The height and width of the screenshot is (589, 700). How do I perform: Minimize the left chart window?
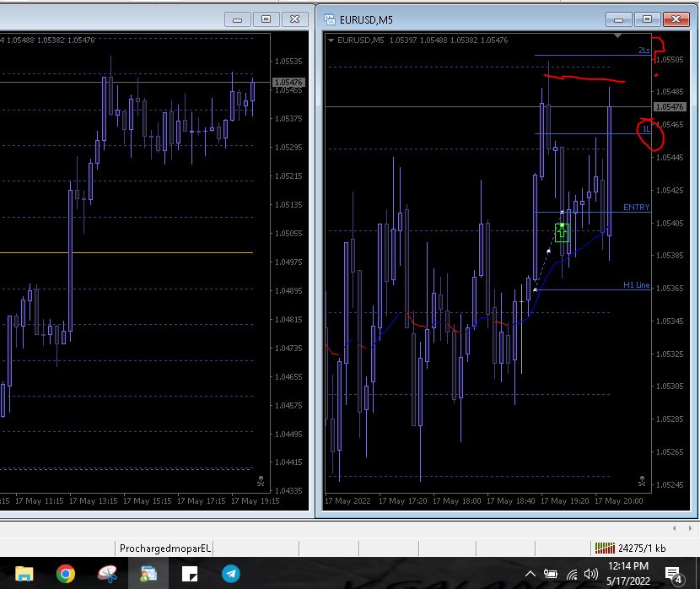[237, 19]
